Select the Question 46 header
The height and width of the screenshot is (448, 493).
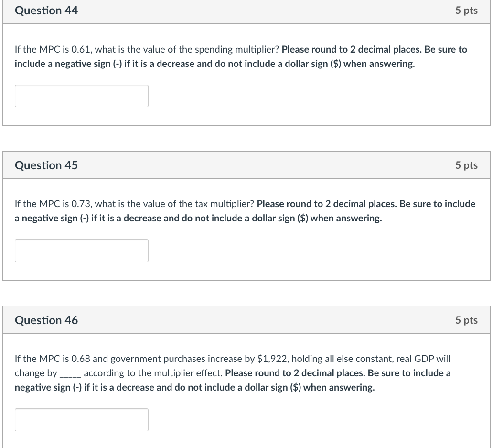pyautogui.click(x=46, y=320)
